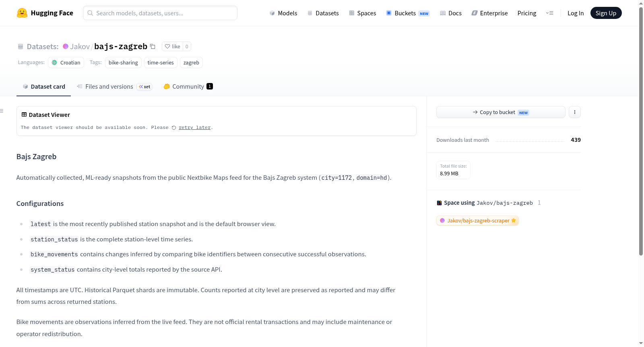Image resolution: width=644 pixels, height=347 pixels.
Task: Click the Datasets stack icon before the title
Action: [21, 46]
